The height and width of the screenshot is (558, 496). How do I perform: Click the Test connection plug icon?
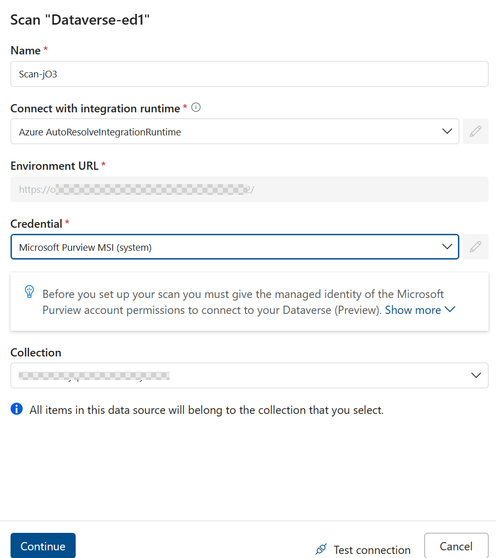pos(321,549)
